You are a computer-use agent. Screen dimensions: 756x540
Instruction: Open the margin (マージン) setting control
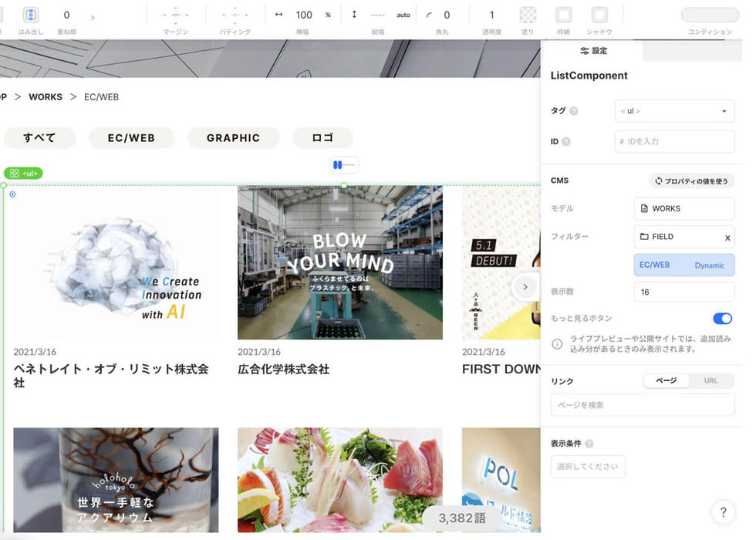tap(176, 15)
